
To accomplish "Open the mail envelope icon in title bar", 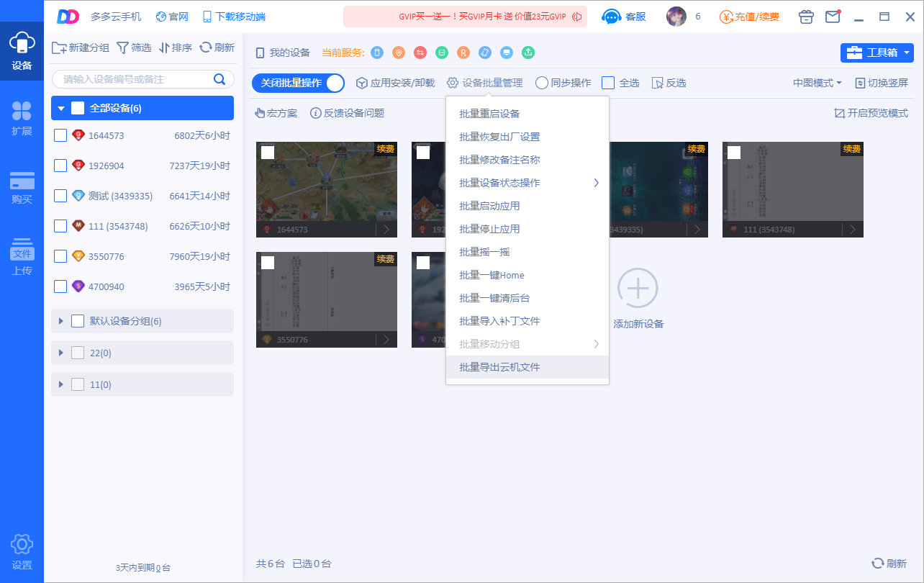I will click(833, 17).
